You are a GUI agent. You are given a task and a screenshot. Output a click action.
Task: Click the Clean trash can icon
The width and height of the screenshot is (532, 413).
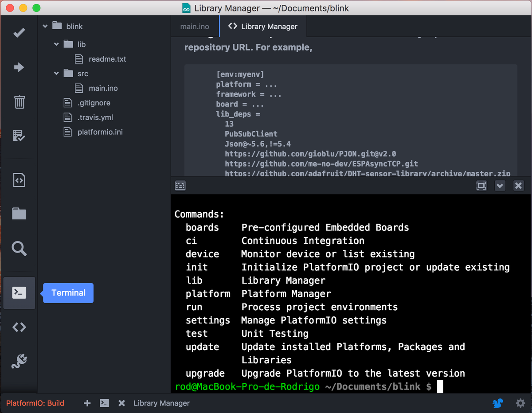click(x=19, y=101)
